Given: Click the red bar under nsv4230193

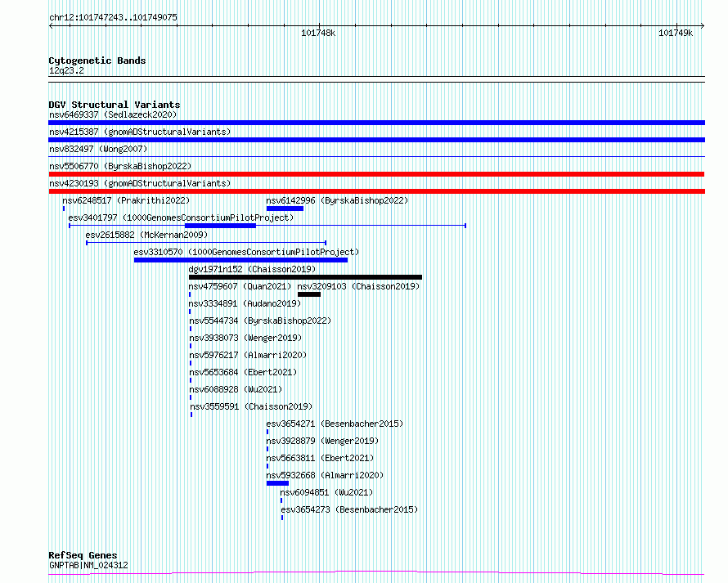Looking at the screenshot, I should (x=376, y=191).
